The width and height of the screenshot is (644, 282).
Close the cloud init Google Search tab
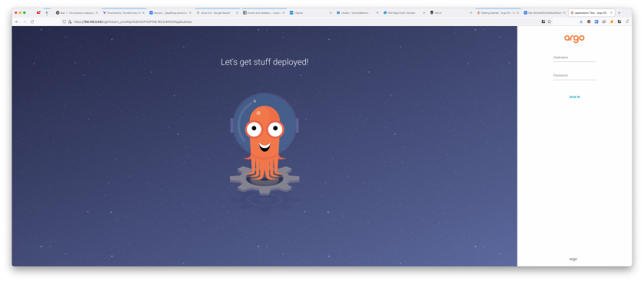(237, 13)
